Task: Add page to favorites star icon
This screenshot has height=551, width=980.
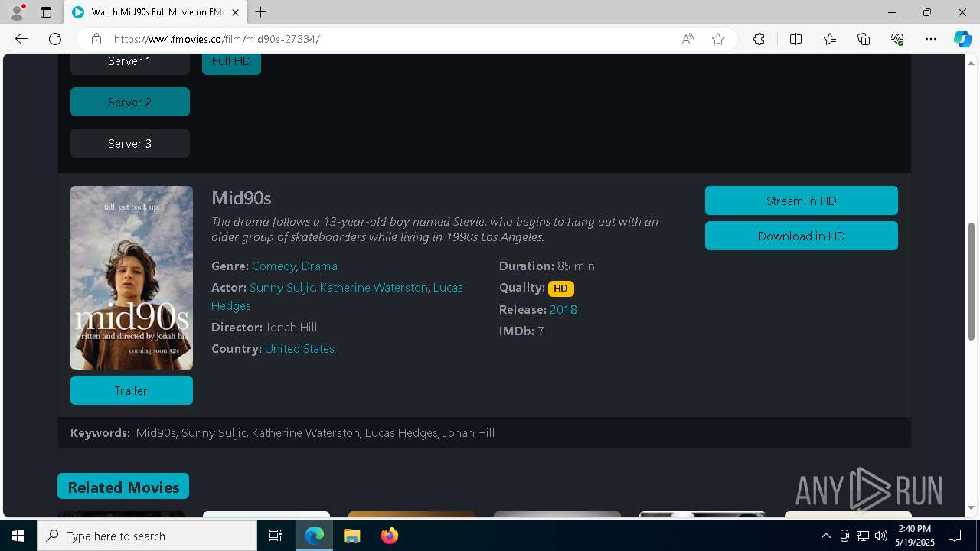Action: click(x=718, y=39)
